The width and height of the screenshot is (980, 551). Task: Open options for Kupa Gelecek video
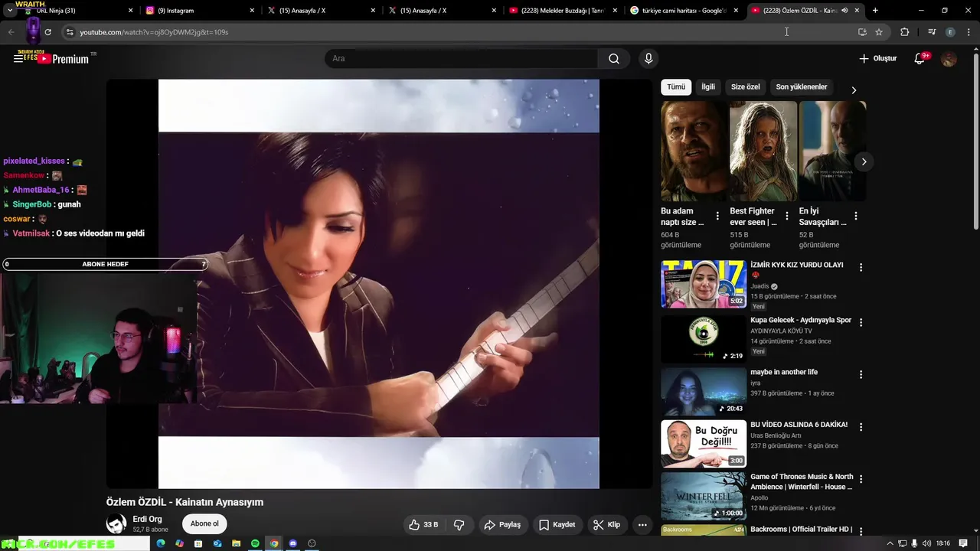coord(861,323)
